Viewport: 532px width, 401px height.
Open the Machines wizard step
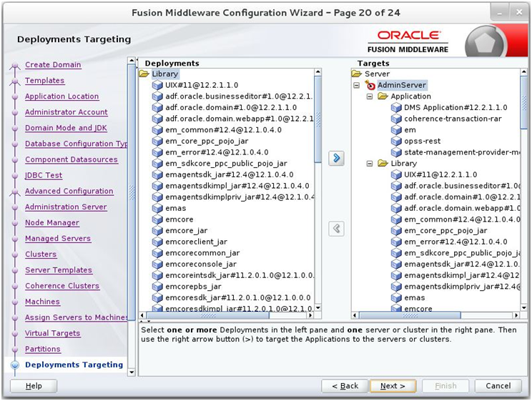(42, 302)
